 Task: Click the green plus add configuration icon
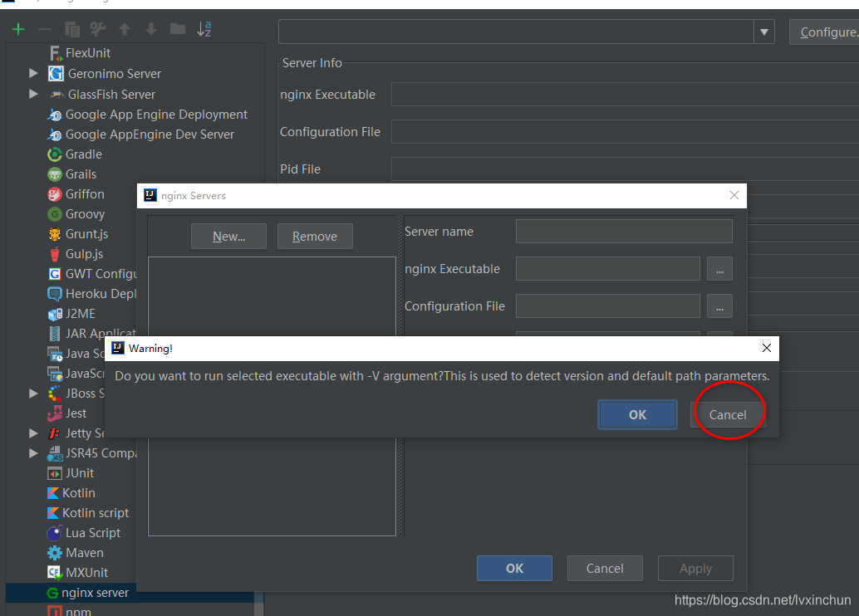coord(18,29)
